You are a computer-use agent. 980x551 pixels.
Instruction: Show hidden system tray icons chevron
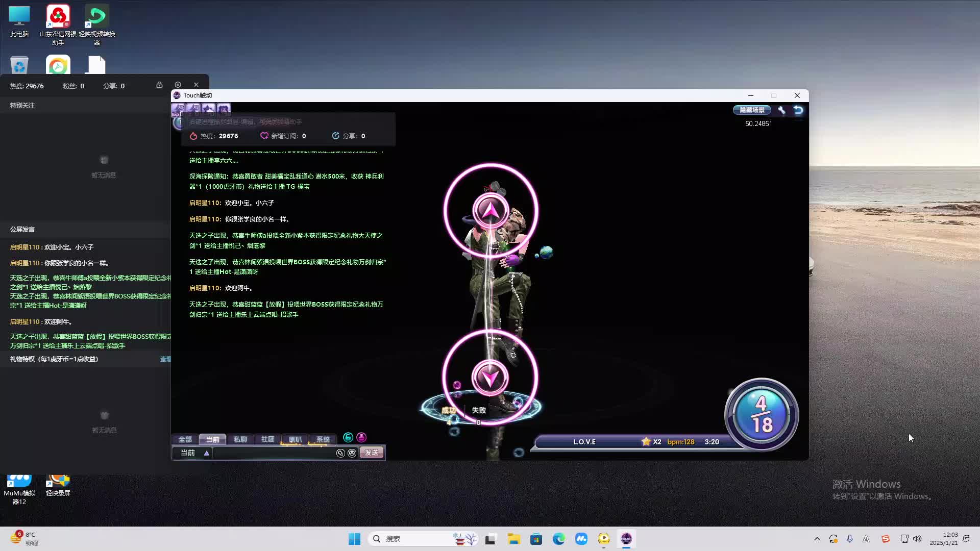click(817, 539)
